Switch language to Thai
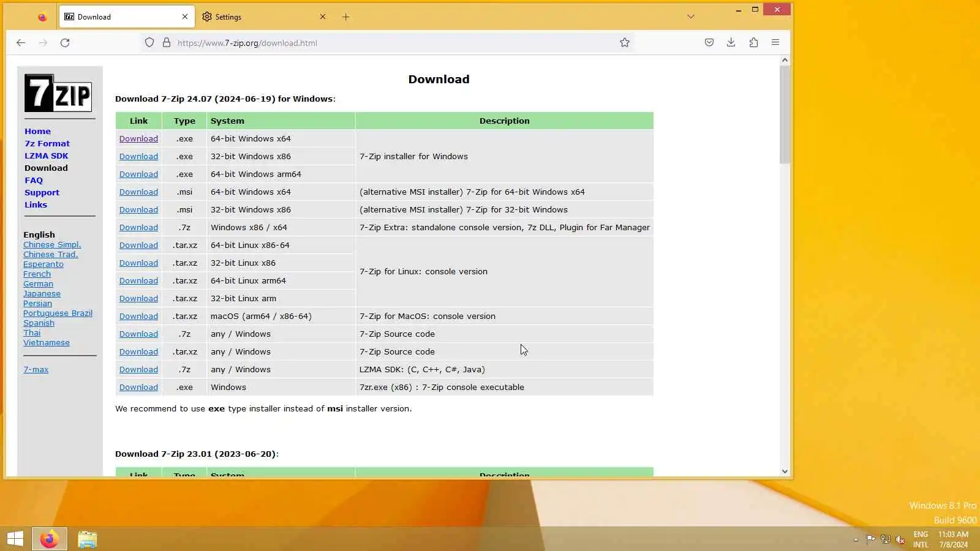Image resolution: width=980 pixels, height=551 pixels. (x=32, y=333)
